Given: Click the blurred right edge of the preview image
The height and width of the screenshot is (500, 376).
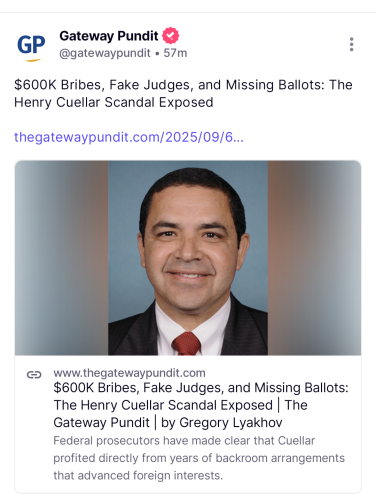Looking at the screenshot, I should [x=314, y=258].
